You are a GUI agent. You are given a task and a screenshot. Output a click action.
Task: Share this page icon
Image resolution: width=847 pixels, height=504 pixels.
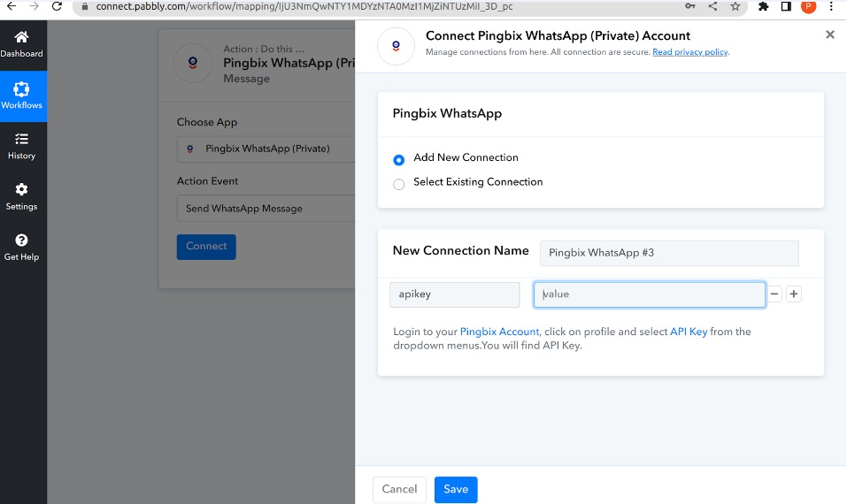(x=712, y=6)
